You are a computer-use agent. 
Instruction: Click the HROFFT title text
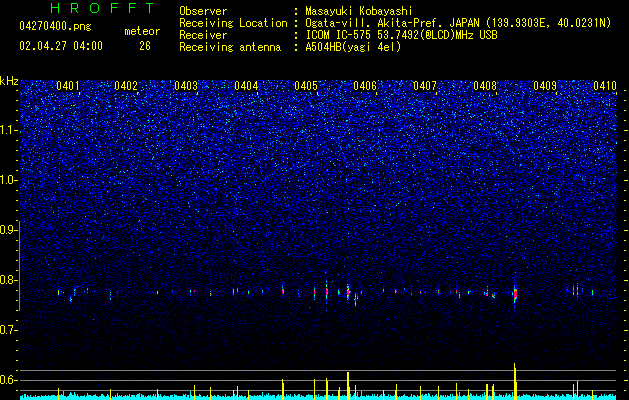coord(102,8)
